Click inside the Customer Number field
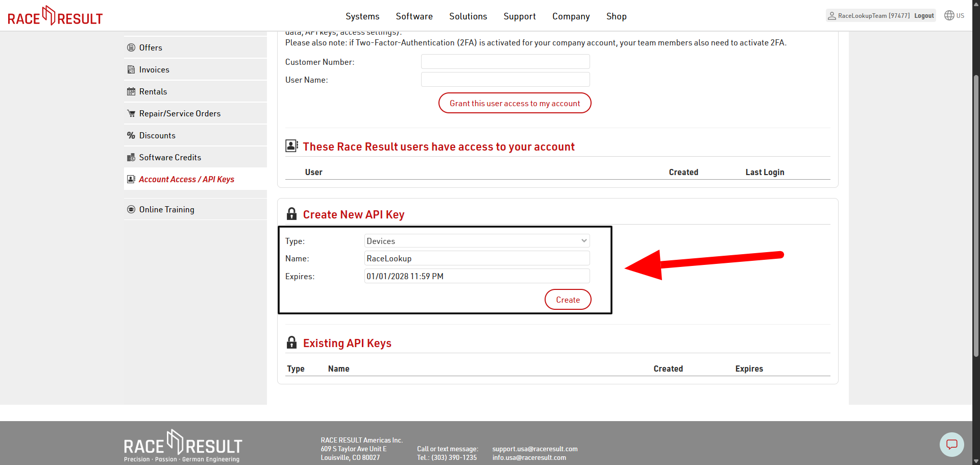Viewport: 980px width, 465px height. pos(505,61)
